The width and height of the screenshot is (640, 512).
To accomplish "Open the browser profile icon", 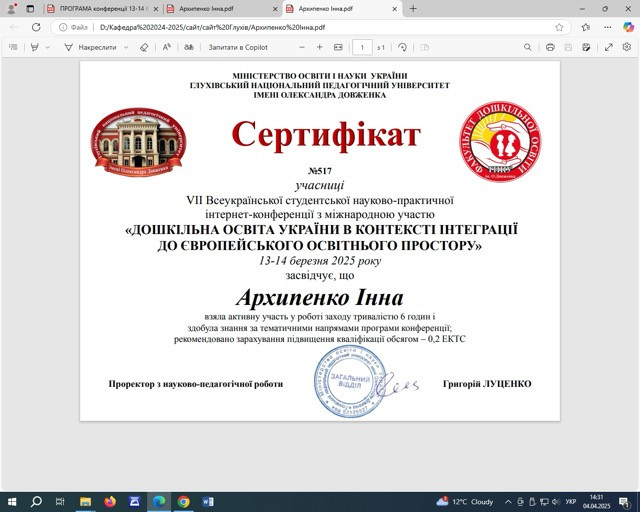I will (x=12, y=9).
